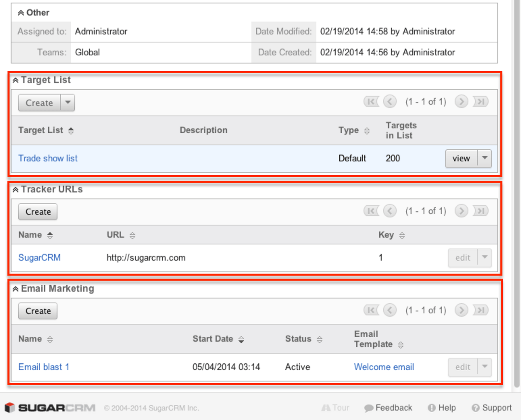Sort Email Marketing by Name

[35, 339]
